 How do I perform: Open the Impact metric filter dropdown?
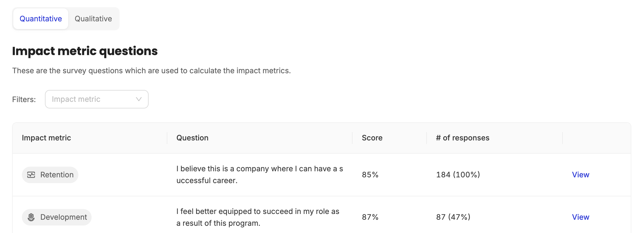[x=97, y=99]
